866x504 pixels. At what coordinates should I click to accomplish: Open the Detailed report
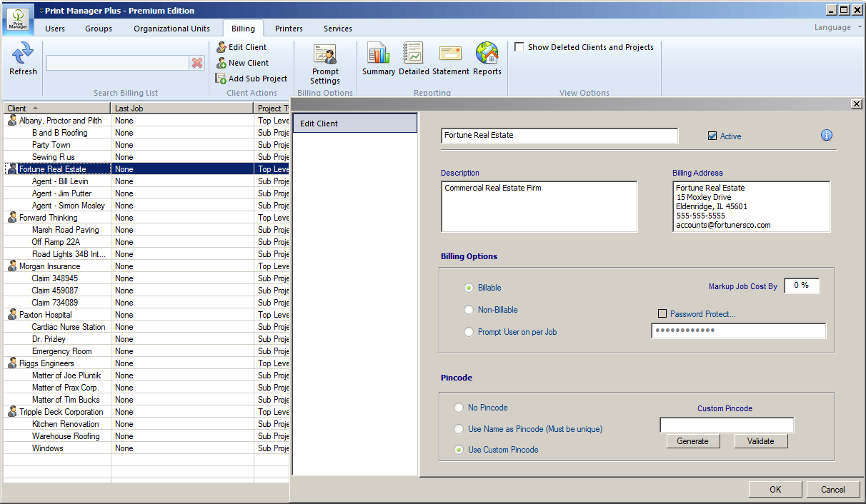[414, 59]
